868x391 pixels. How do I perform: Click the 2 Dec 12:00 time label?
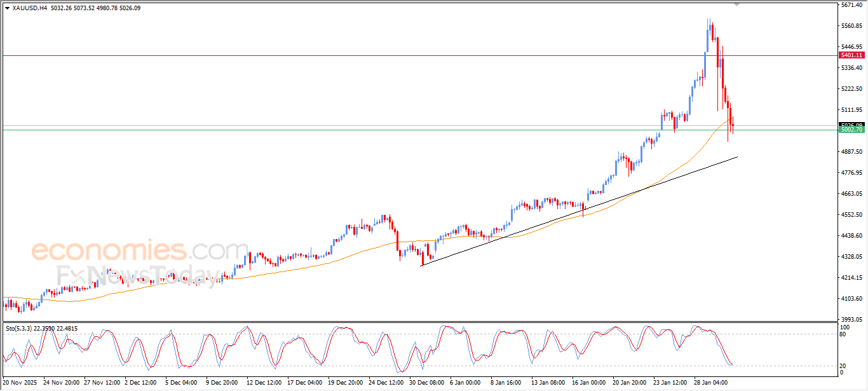[142, 383]
